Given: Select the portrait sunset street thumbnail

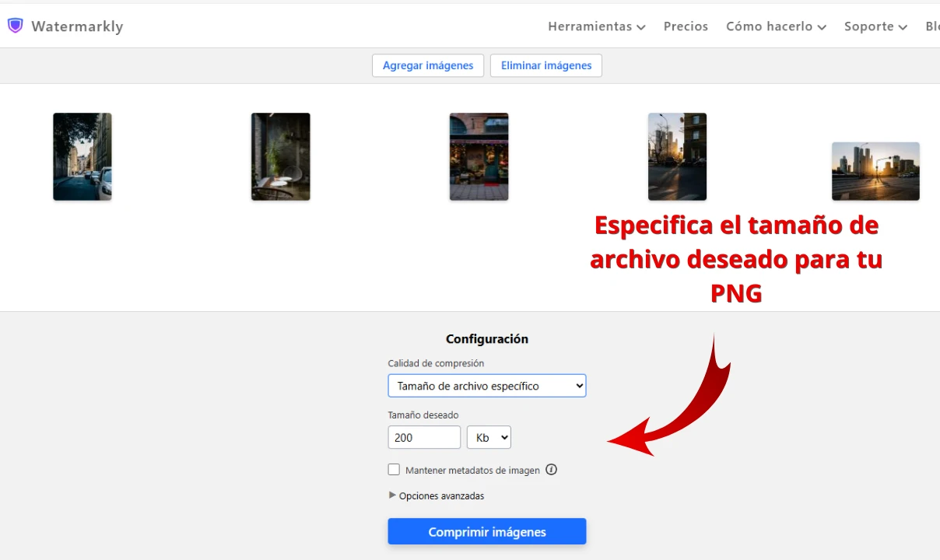Looking at the screenshot, I should point(677,156).
